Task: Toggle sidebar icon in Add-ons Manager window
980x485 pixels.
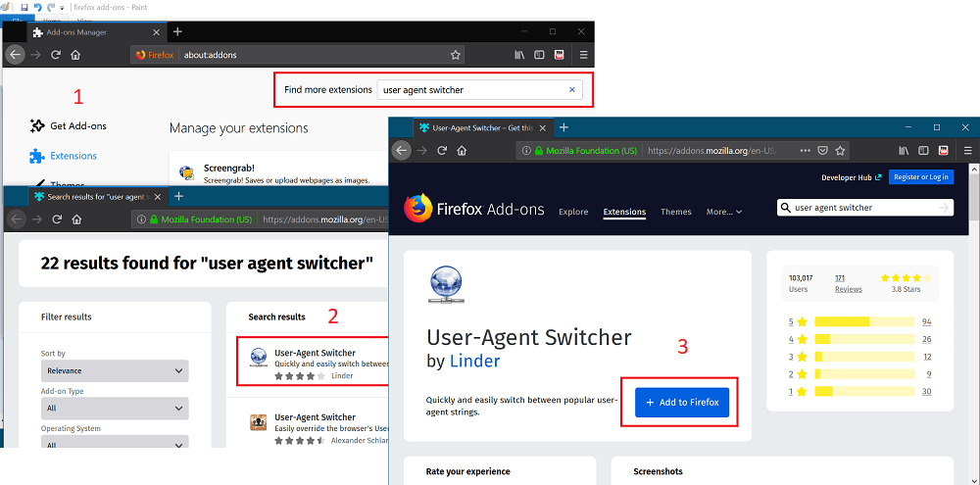Action: coord(539,55)
